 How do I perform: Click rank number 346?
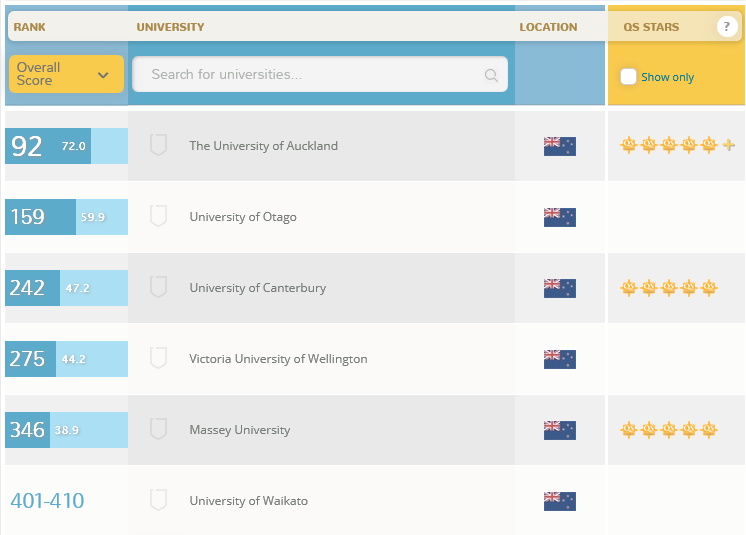tap(28, 430)
